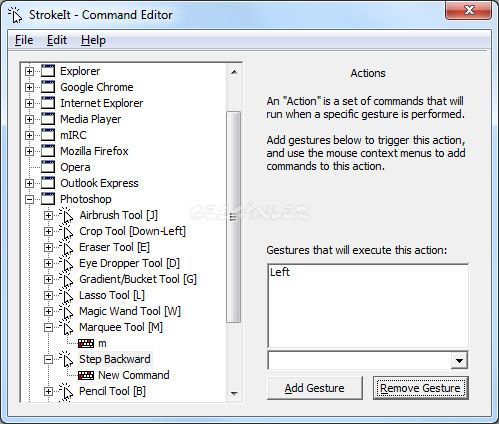Click the Remove Gesture button
The image size is (499, 424).
coord(420,388)
